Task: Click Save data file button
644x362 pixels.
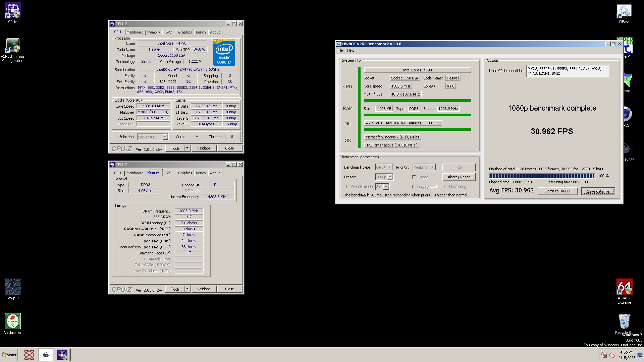Action: (x=598, y=191)
